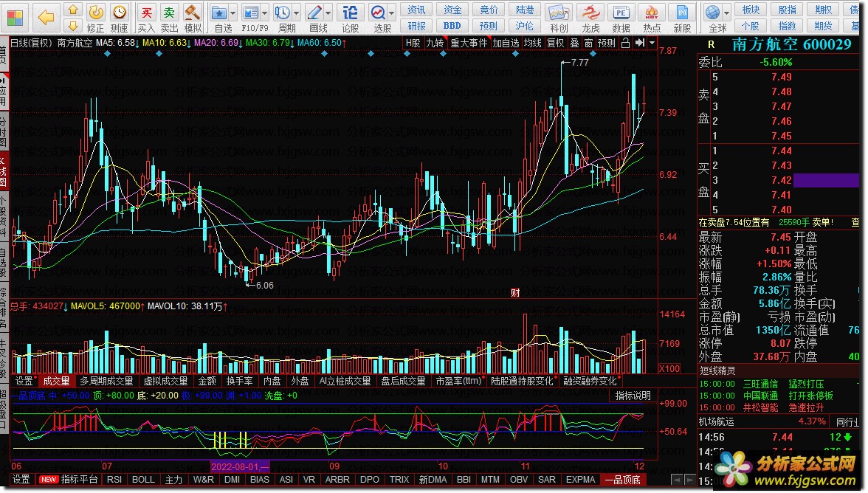The image size is (868, 493).
Task: Click the up arrow for previous stock
Action: click(x=73, y=10)
